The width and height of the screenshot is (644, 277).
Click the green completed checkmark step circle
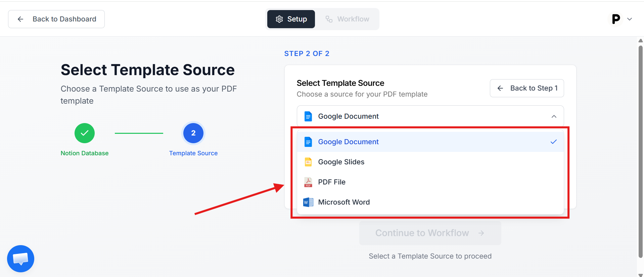[x=85, y=133]
